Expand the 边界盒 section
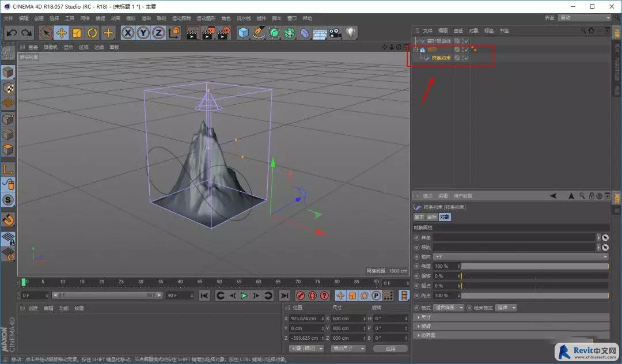The width and height of the screenshot is (622, 364). pos(512,335)
